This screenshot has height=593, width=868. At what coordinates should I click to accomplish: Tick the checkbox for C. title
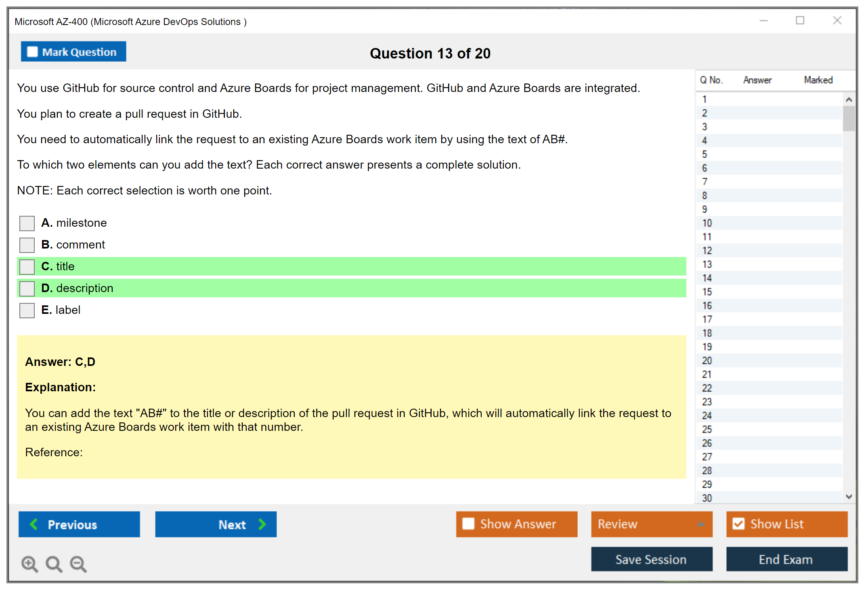[27, 267]
